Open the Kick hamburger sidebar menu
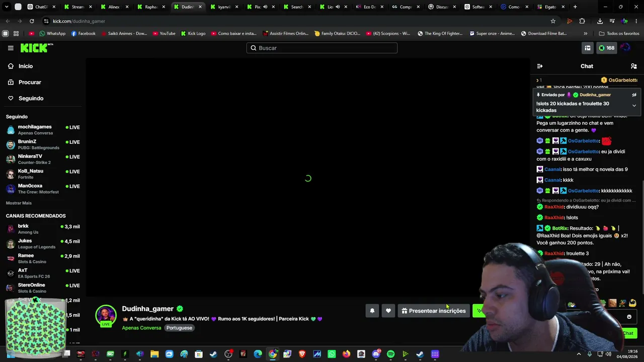The image size is (644, 362). (x=11, y=48)
